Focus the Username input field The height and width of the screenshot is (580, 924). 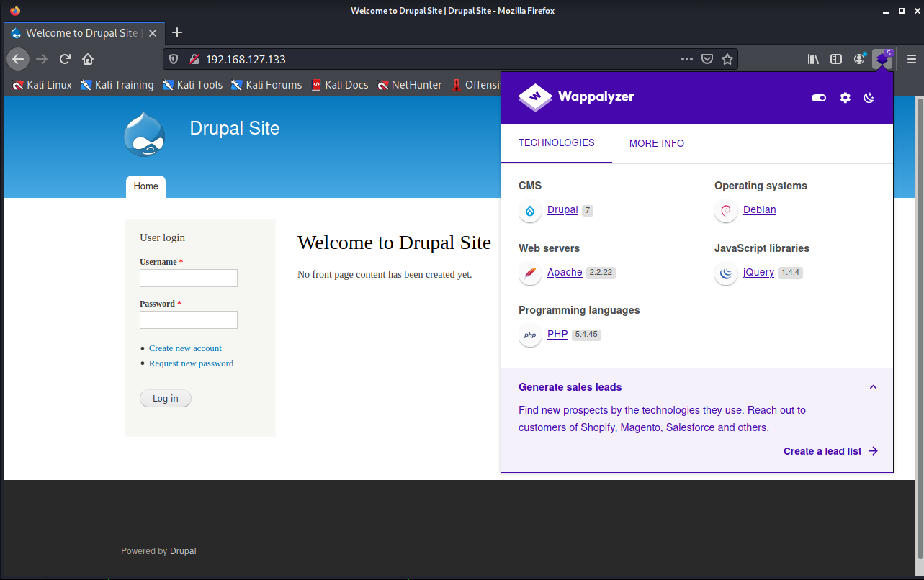tap(189, 278)
